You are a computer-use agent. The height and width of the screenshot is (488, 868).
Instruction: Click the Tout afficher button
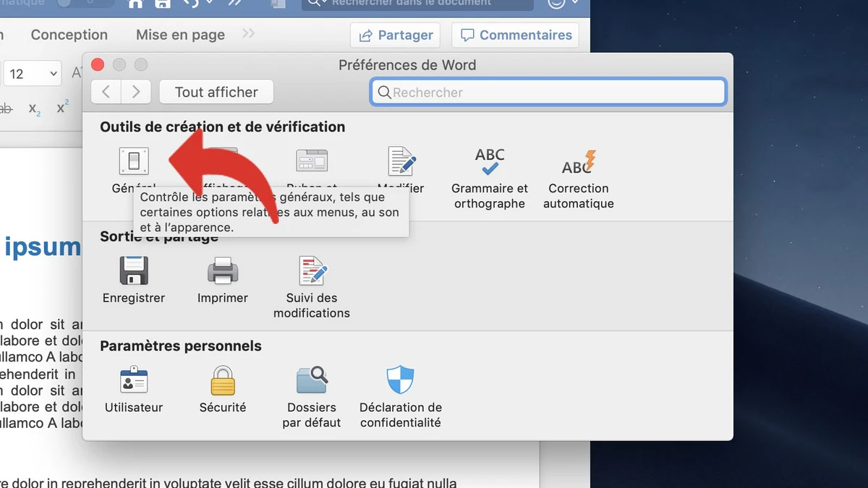pos(216,92)
